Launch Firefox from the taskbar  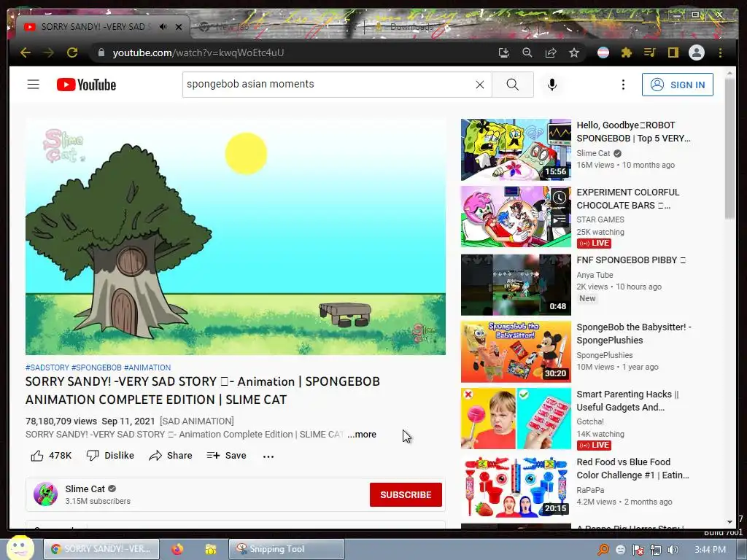coord(177,549)
